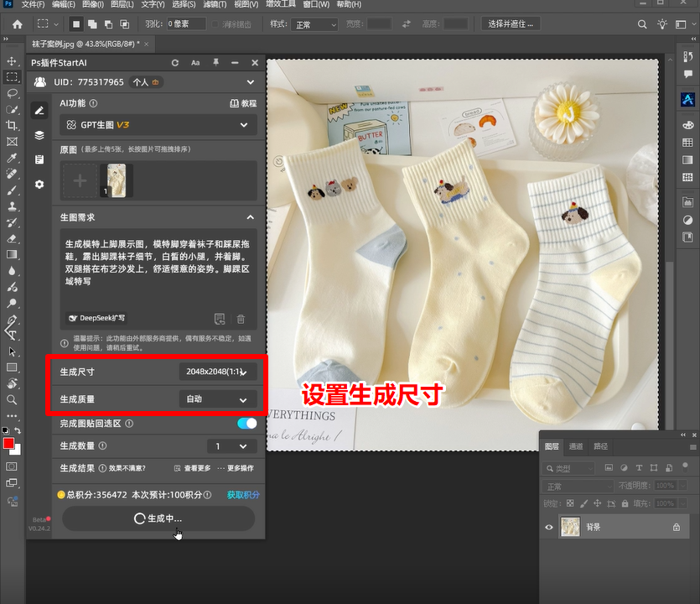Viewport: 700px width, 604px height.
Task: Select the Eraser tool
Action: 12,238
